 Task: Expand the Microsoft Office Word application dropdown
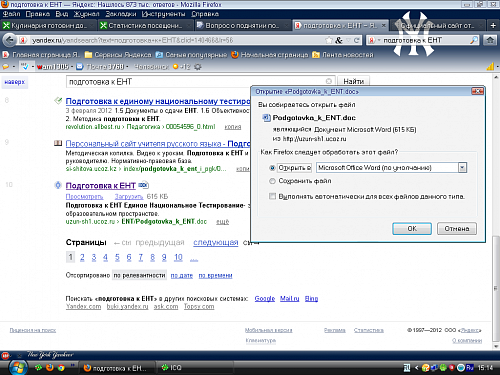pyautogui.click(x=462, y=168)
